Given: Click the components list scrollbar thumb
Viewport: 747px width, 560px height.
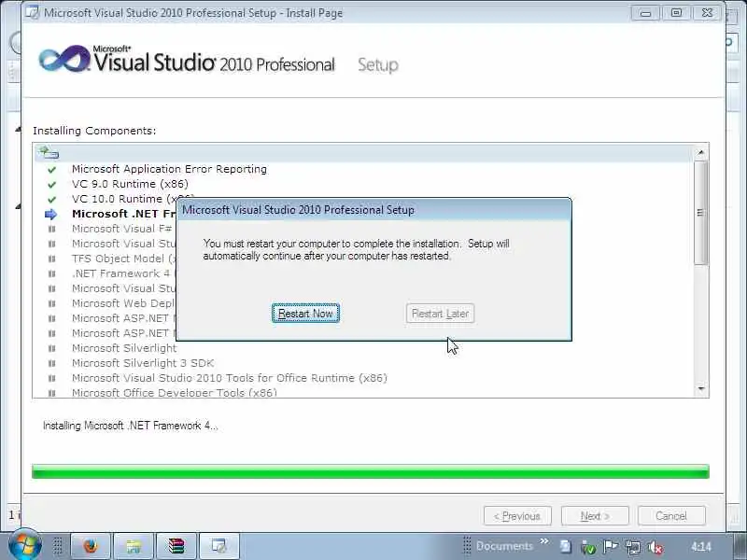Looking at the screenshot, I should tap(701, 213).
